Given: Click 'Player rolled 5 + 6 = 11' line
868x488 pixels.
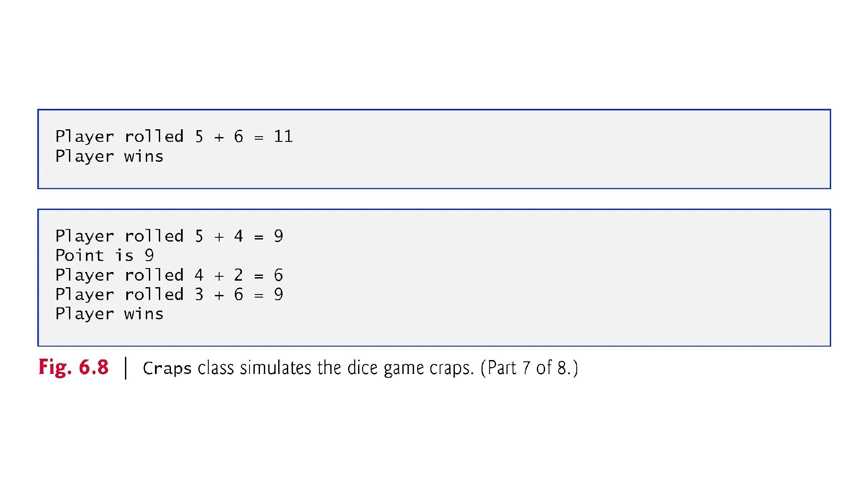Looking at the screenshot, I should (174, 137).
